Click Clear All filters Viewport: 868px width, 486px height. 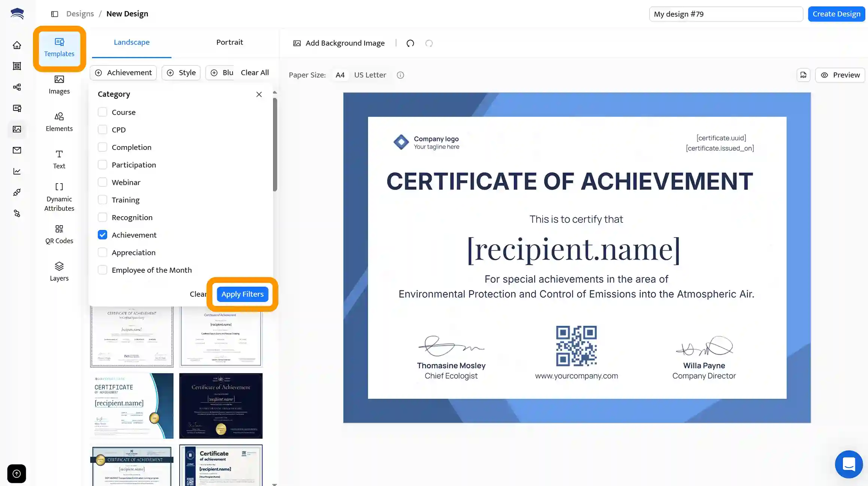(x=255, y=73)
